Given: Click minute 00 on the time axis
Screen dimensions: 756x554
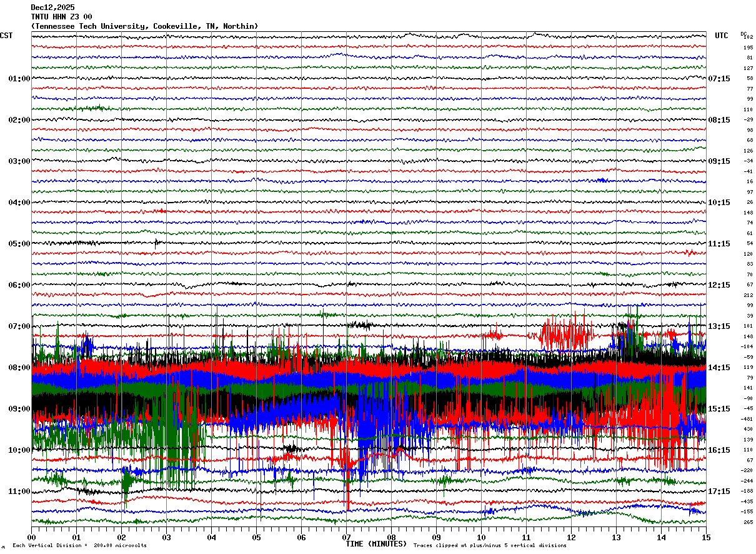Looking at the screenshot, I should pyautogui.click(x=31, y=538).
